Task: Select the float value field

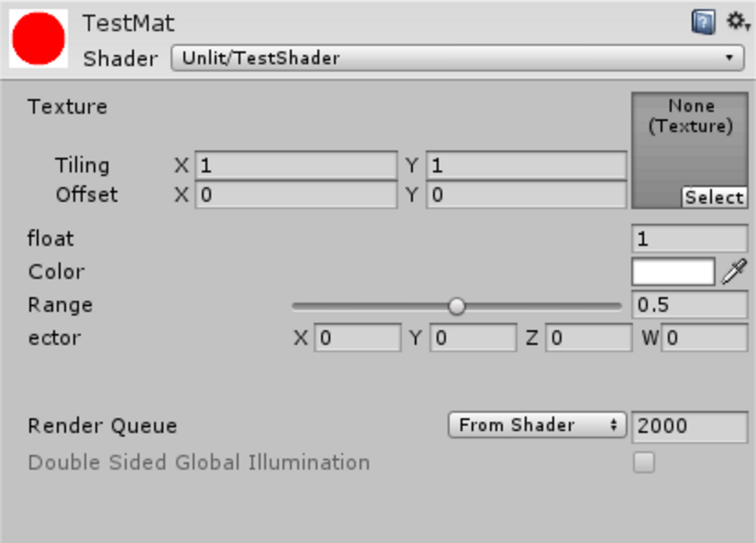Action: 689,239
